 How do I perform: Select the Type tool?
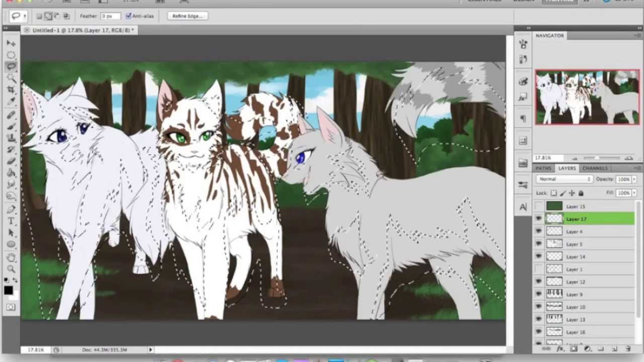pos(11,221)
